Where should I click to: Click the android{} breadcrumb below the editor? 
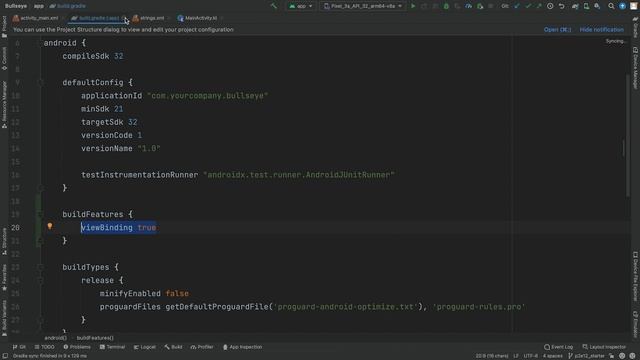56,338
